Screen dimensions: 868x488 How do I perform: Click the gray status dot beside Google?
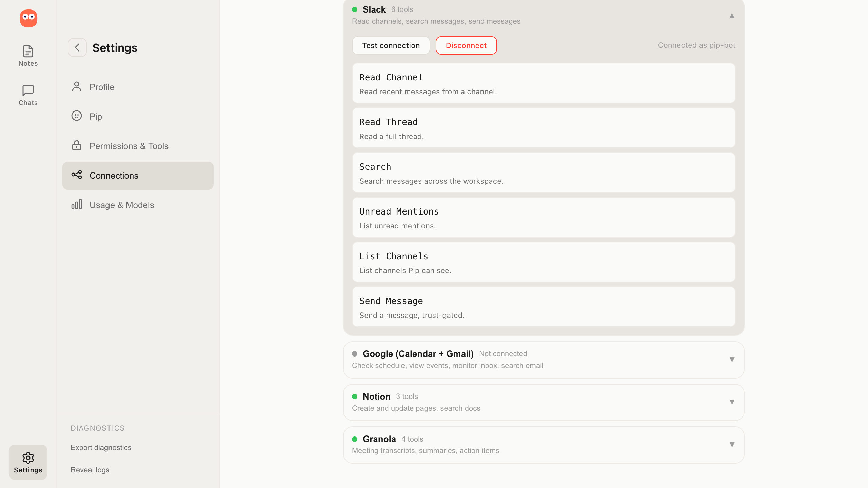click(355, 354)
